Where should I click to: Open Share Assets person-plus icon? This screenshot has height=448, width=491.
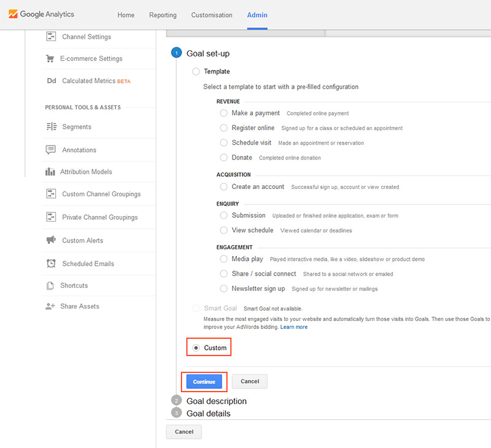click(x=50, y=306)
